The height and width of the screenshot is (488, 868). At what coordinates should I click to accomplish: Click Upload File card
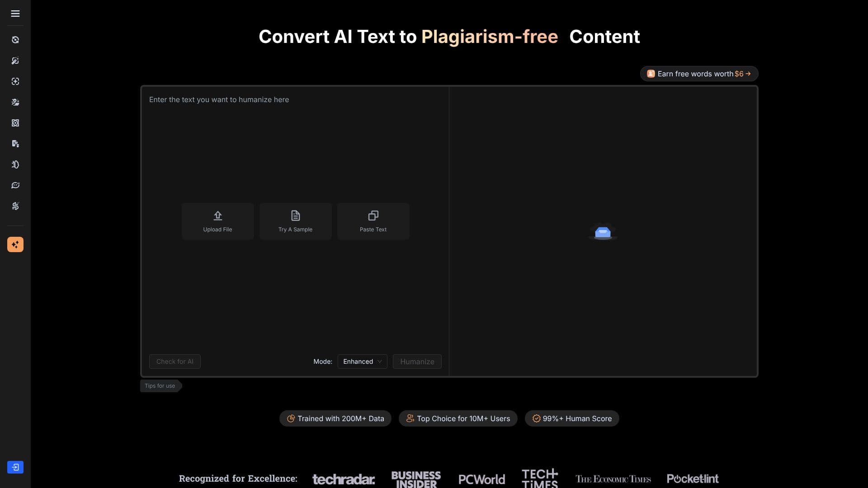[217, 221]
